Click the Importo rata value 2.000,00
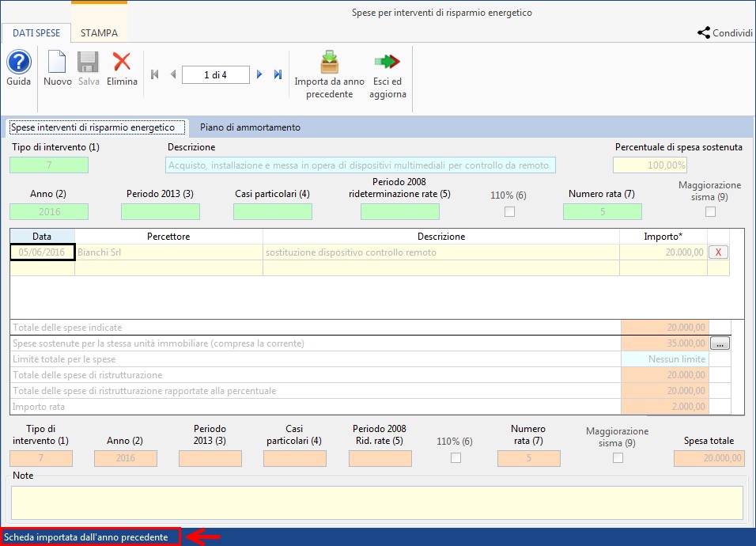The height and width of the screenshot is (546, 756). pyautogui.click(x=665, y=407)
